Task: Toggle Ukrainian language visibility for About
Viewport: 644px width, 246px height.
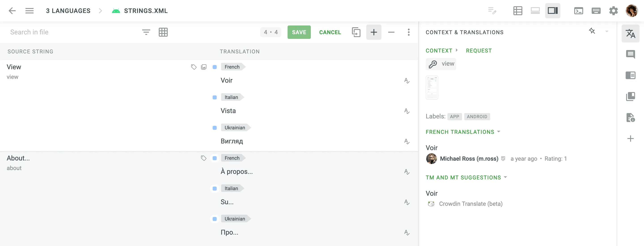Action: point(214,219)
